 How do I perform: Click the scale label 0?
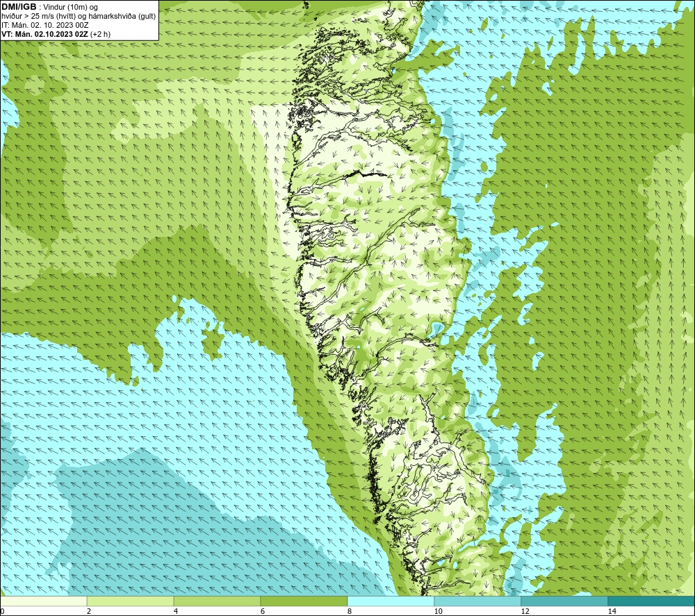tap(2, 611)
